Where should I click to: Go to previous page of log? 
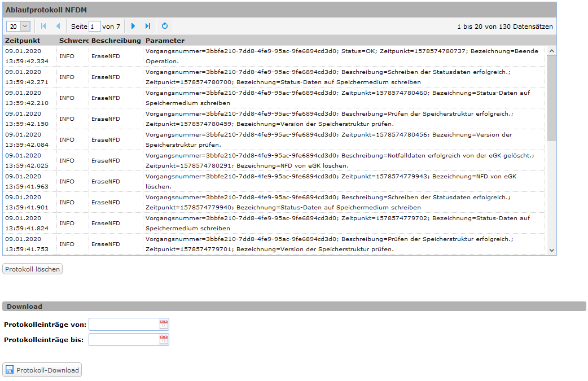coord(58,26)
